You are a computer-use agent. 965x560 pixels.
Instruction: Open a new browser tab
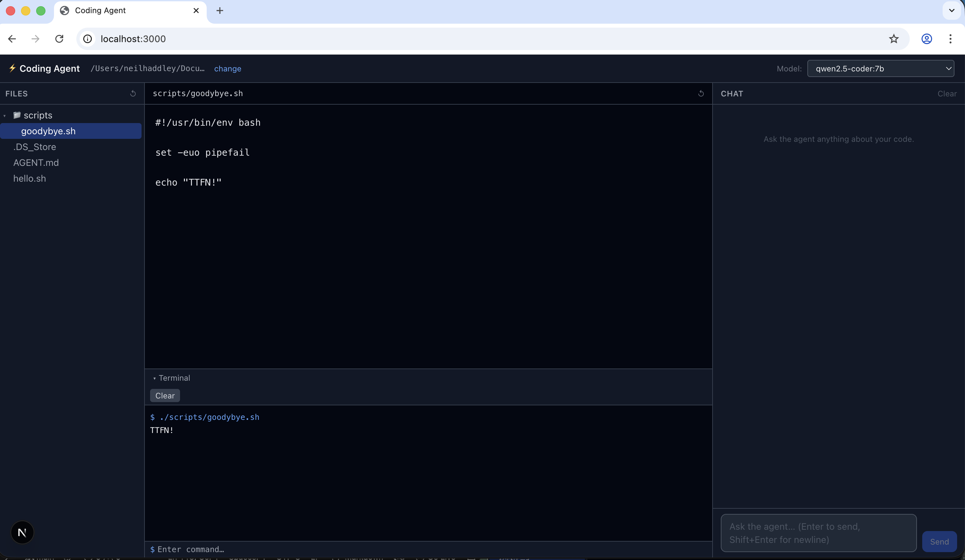(x=220, y=10)
